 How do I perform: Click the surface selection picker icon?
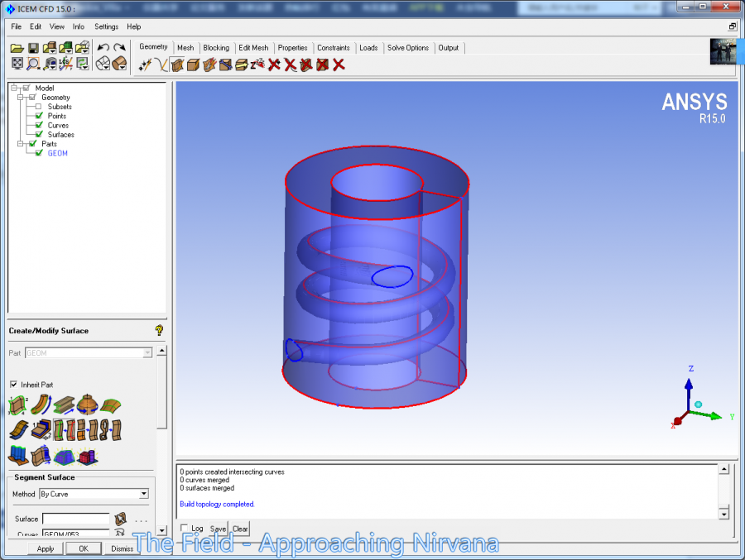pos(121,519)
